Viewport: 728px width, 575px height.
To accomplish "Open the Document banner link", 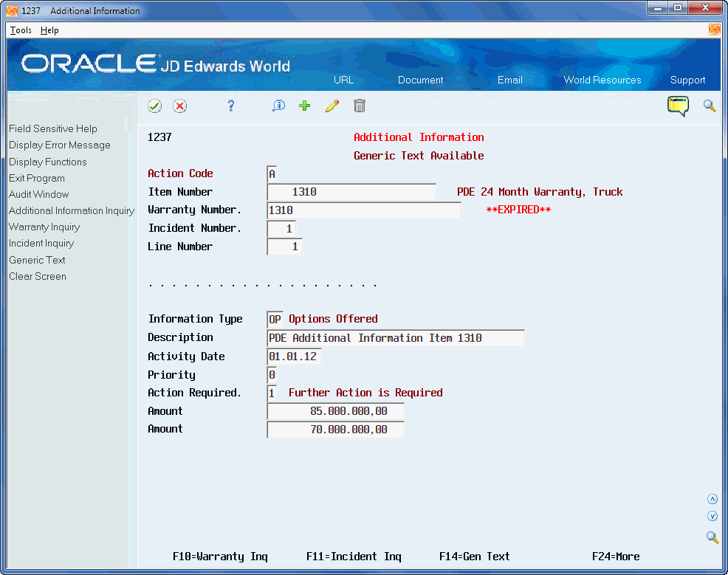I will (x=420, y=80).
